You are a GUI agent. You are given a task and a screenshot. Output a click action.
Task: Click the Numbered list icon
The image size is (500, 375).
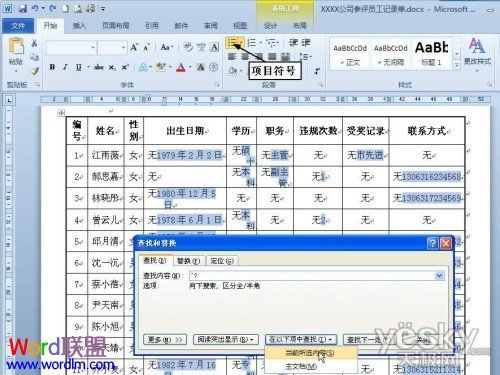tap(252, 43)
